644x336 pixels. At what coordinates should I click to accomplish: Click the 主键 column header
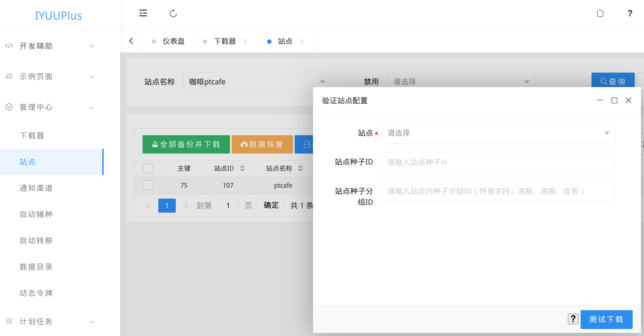pos(184,168)
